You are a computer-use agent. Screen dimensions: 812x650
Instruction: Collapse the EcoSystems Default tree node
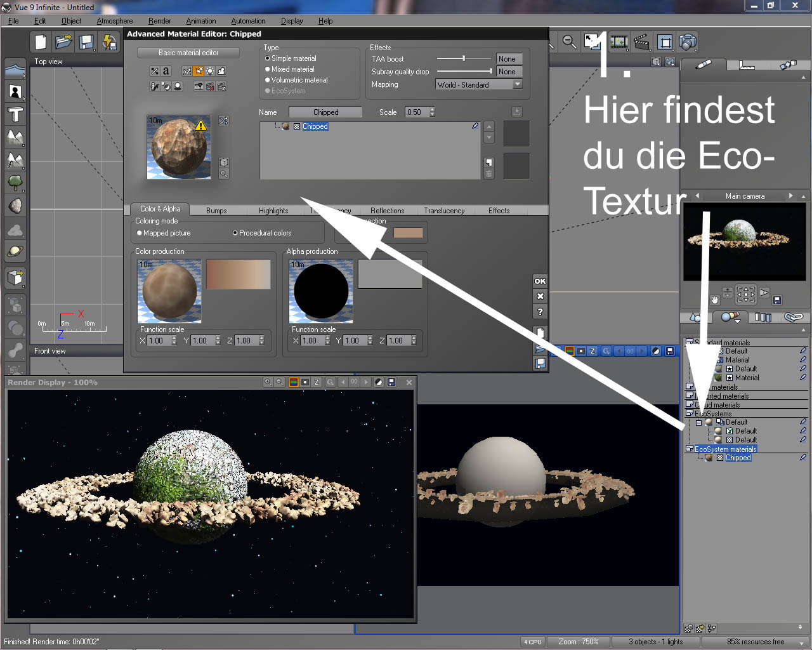698,422
